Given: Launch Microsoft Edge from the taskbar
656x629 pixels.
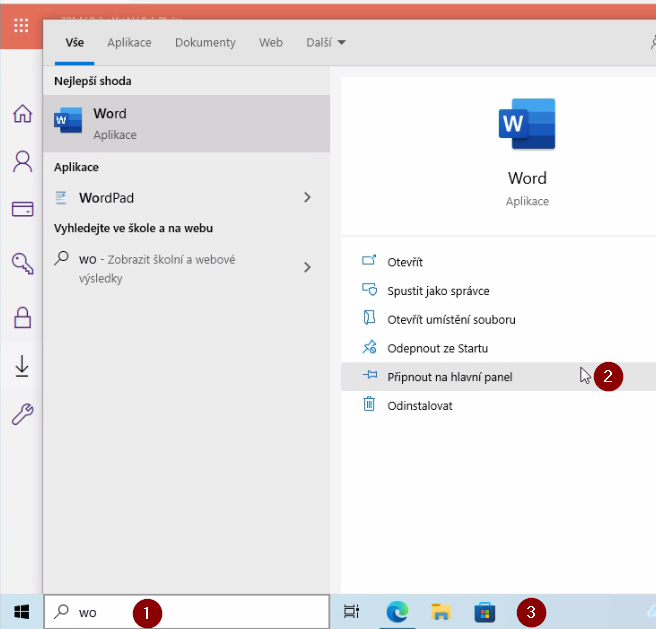Looking at the screenshot, I should point(397,612).
